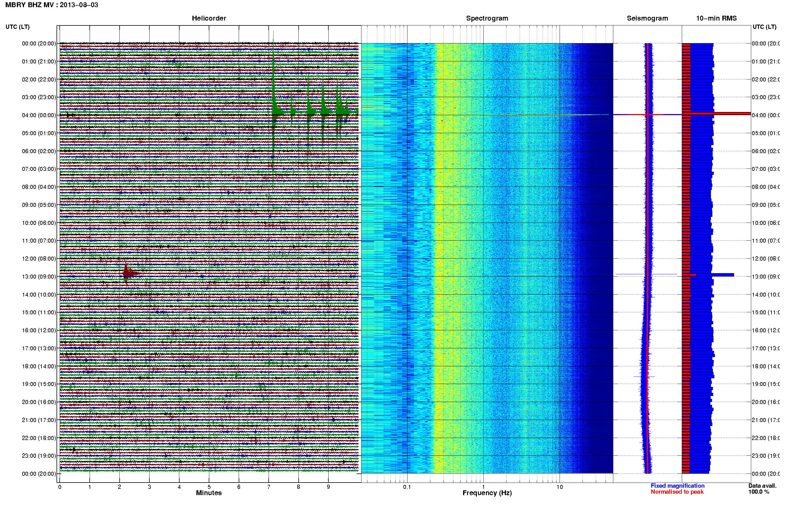Click the left time label '17:00 (13:00)'
The height and width of the screenshot is (508, 812).
(x=39, y=348)
